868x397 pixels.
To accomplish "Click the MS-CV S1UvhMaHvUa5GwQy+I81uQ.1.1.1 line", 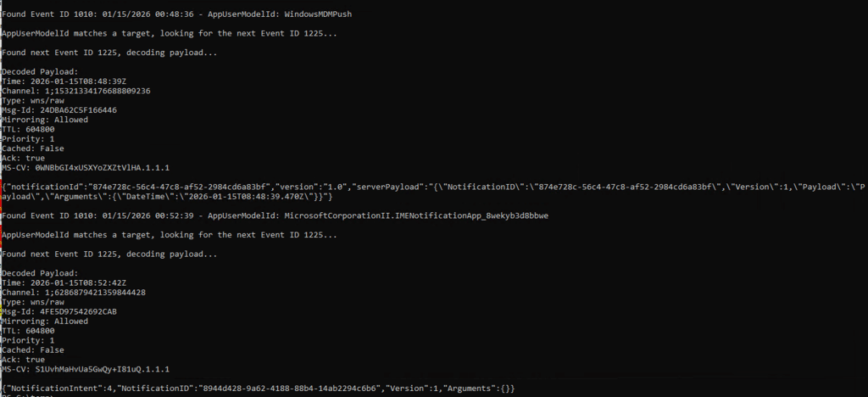I will [86, 369].
